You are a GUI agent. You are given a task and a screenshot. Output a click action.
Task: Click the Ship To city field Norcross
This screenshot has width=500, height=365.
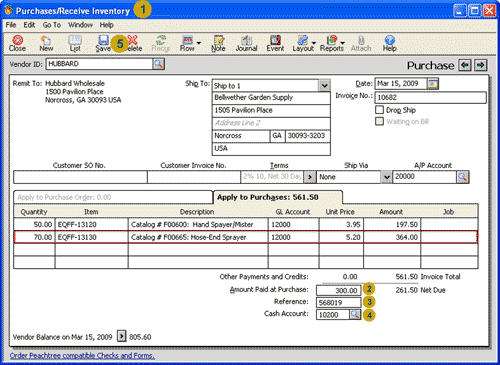[241, 136]
